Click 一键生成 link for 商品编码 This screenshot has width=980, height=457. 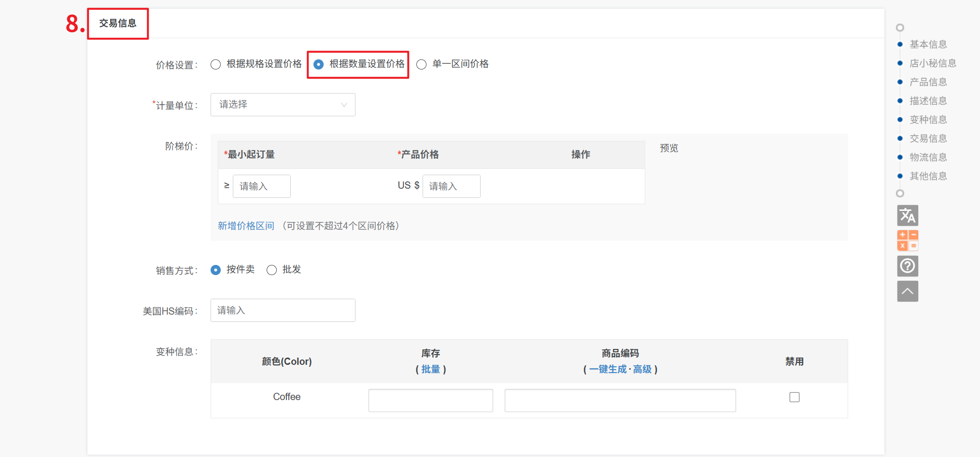(608, 369)
